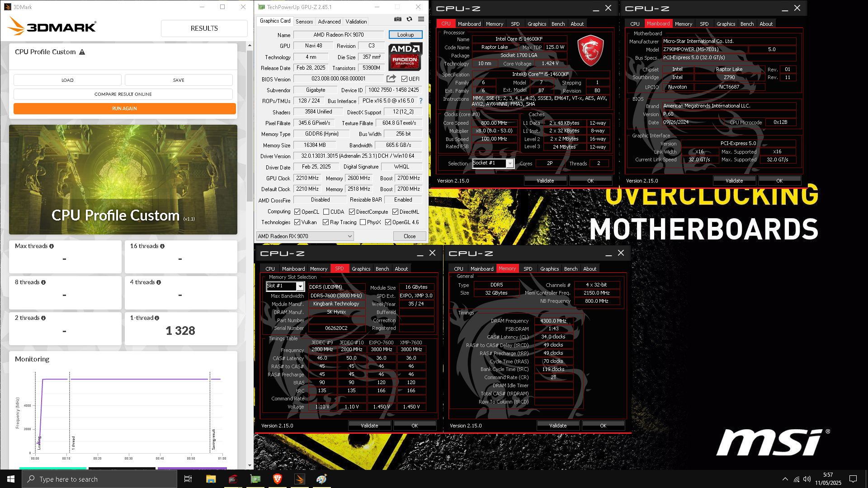Viewport: 868px width, 488px height.
Task: Click the Close button in GPU-Z
Action: pyautogui.click(x=410, y=236)
